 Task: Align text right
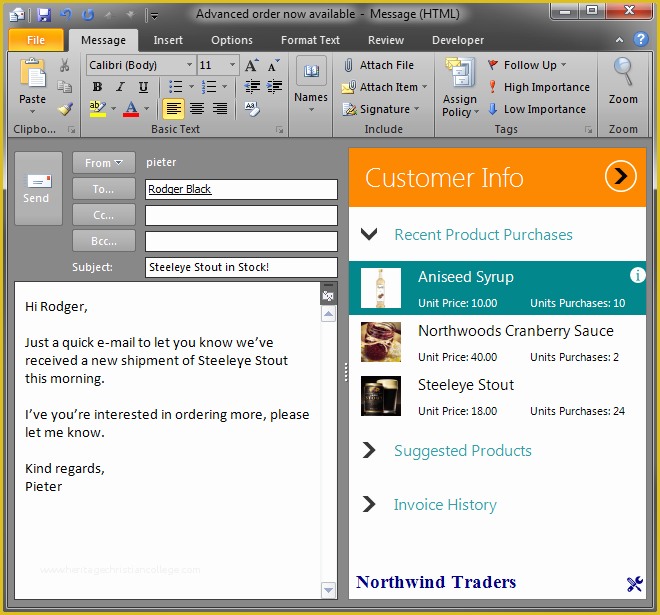click(220, 109)
